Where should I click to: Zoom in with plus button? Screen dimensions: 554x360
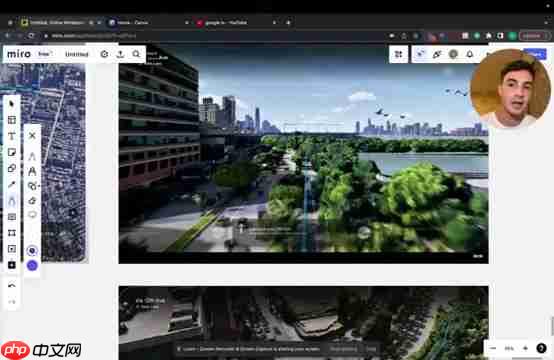click(x=525, y=348)
